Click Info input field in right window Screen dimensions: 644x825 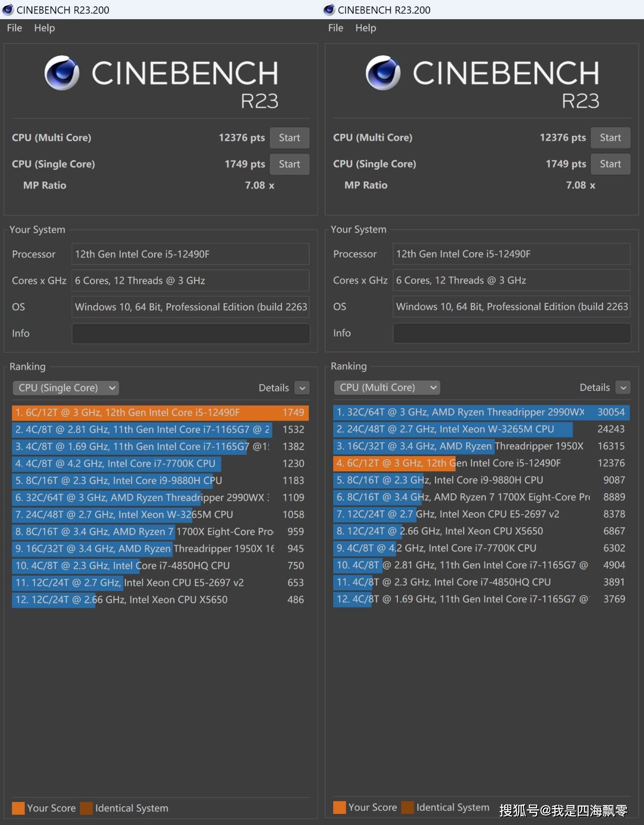[512, 333]
